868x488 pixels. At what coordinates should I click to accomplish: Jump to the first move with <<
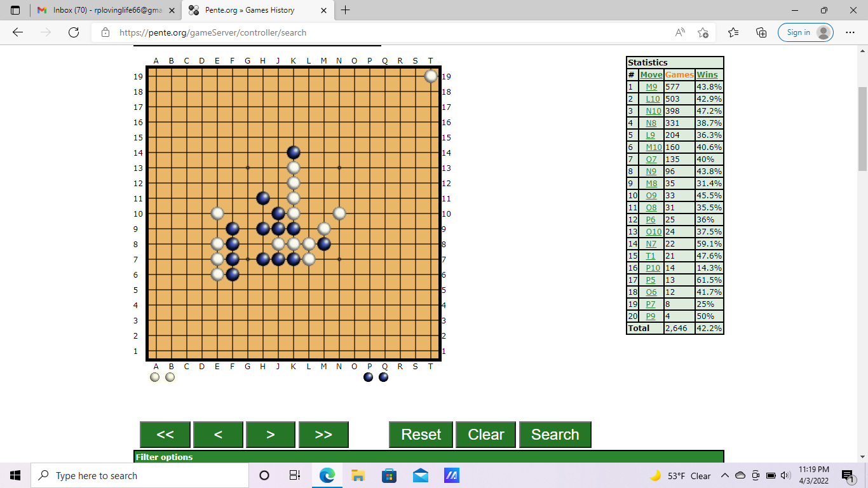pos(165,435)
